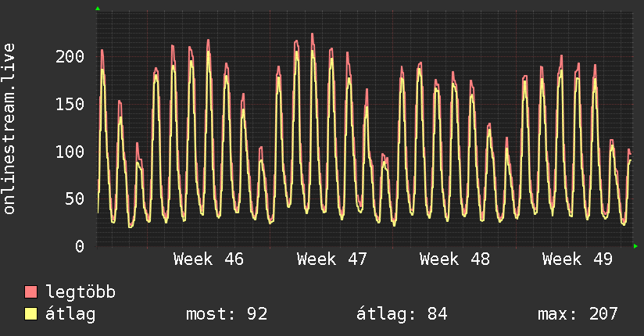This screenshot has height=336, width=644.
Task: Click the 150 y-axis label
Action: pos(70,104)
